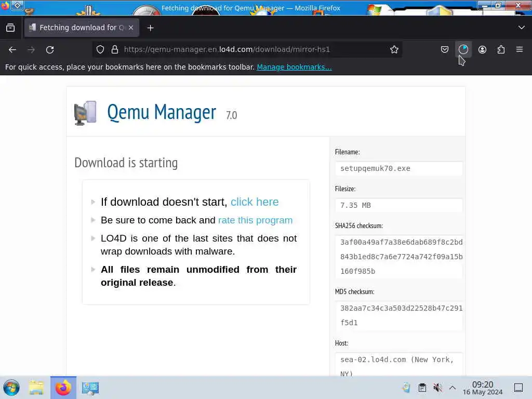Open file manager from taskbar

pos(36,388)
